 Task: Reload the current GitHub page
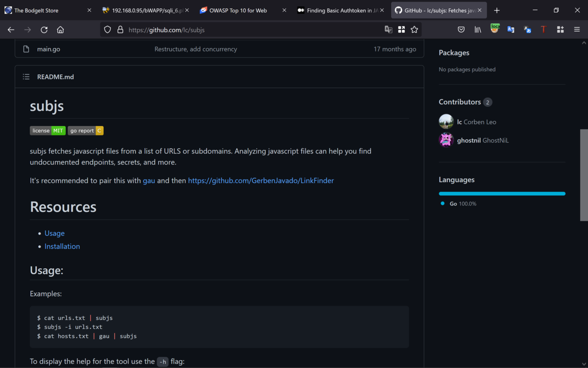[x=44, y=29]
